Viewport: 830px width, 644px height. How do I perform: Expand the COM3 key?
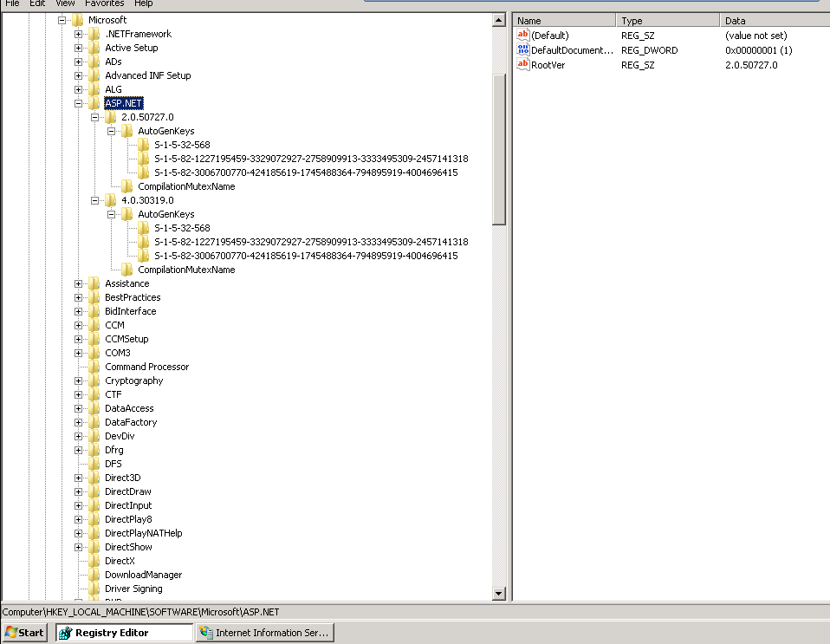(x=78, y=354)
